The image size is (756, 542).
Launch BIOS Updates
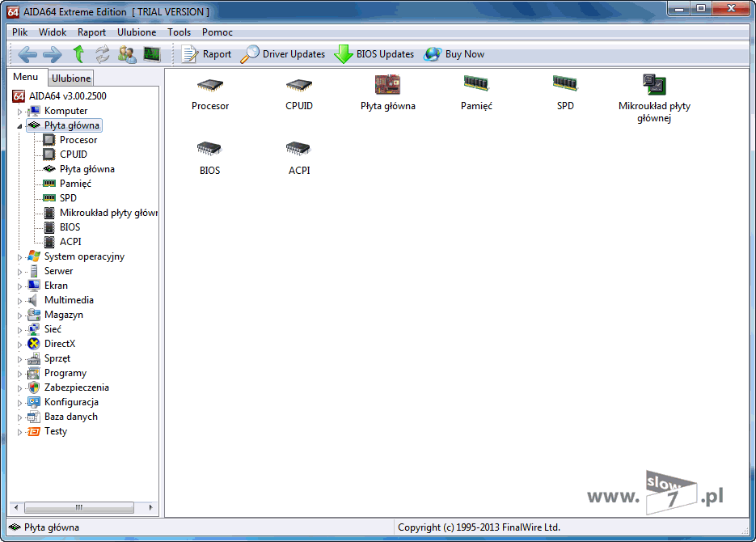coord(374,54)
